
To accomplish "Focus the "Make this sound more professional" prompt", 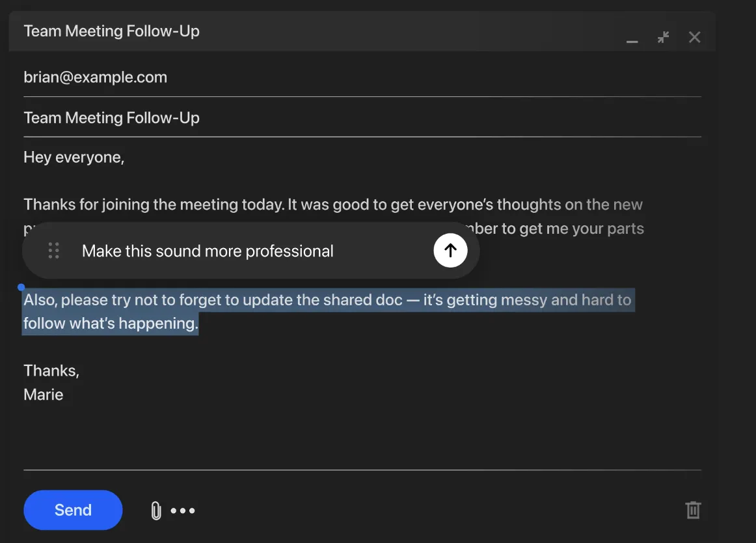I will [208, 251].
